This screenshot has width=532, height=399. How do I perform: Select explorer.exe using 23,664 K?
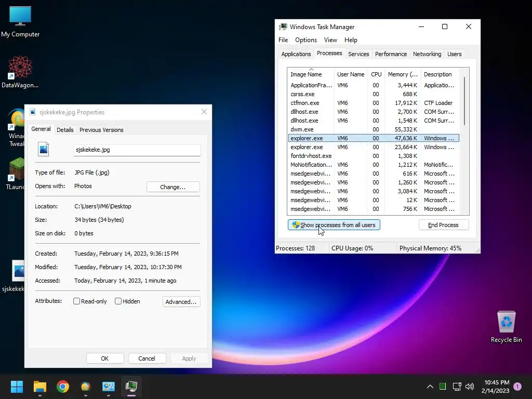tap(373, 147)
